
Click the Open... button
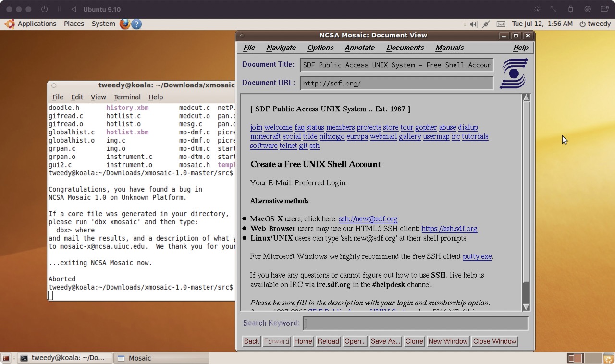pyautogui.click(x=355, y=341)
